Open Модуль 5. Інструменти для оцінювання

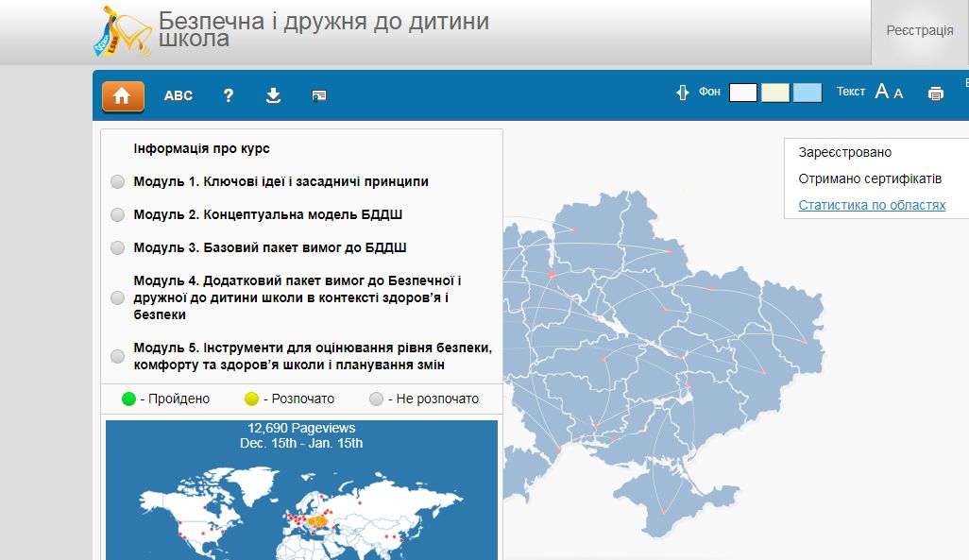click(x=313, y=356)
